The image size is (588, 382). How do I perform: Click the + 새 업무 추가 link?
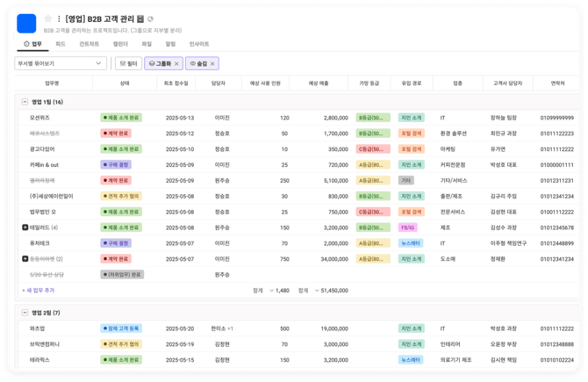pyautogui.click(x=38, y=290)
